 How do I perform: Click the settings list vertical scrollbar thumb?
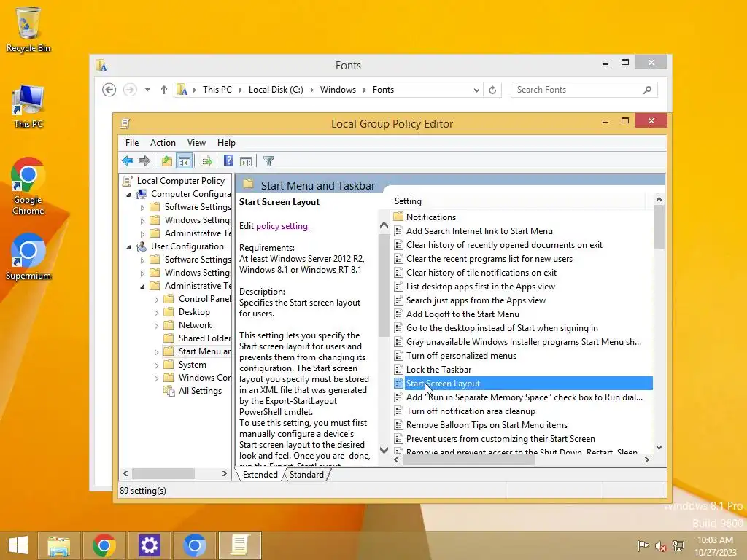[659, 227]
